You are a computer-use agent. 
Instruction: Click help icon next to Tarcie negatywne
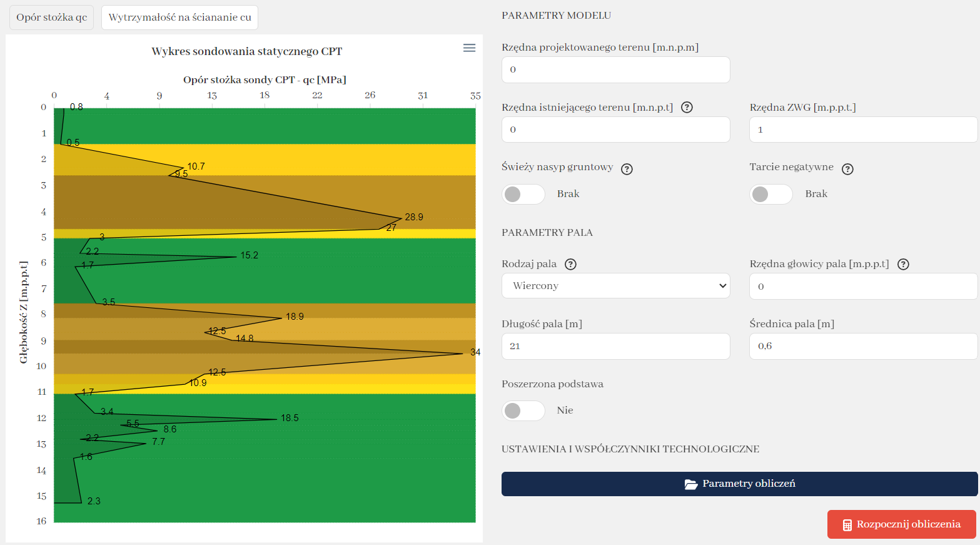847,169
